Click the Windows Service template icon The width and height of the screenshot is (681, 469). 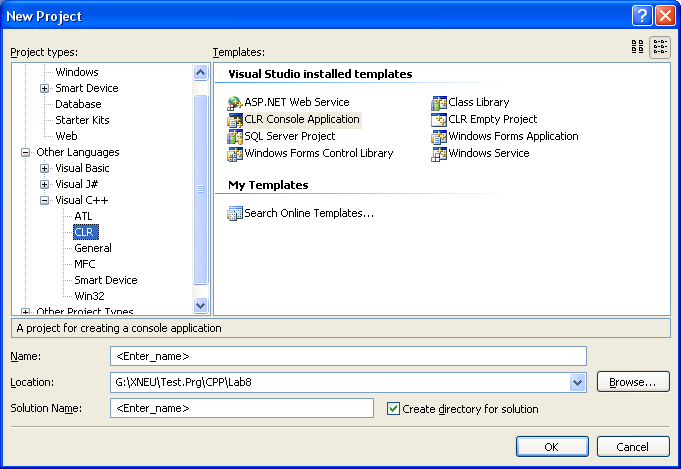439,154
